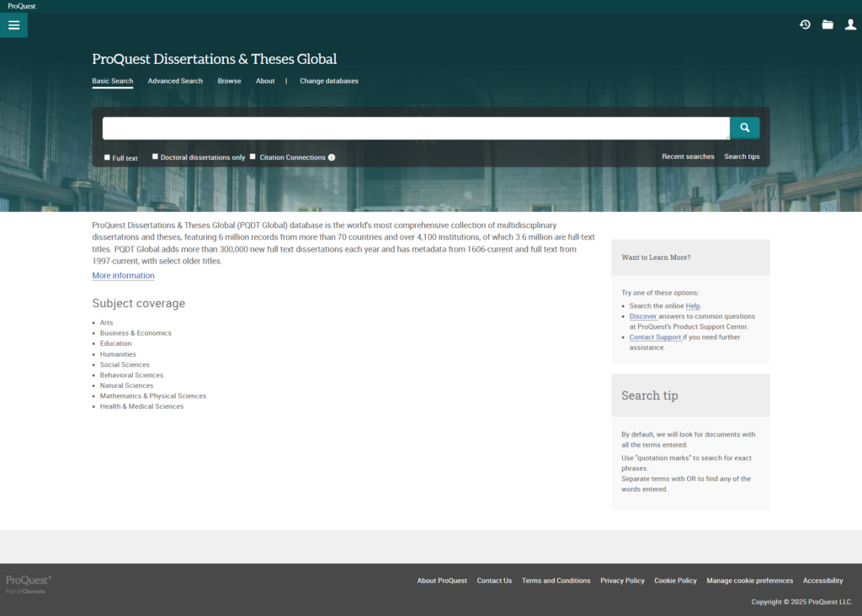Enable Citation Connections filter
This screenshot has height=616, width=862.
coord(252,156)
